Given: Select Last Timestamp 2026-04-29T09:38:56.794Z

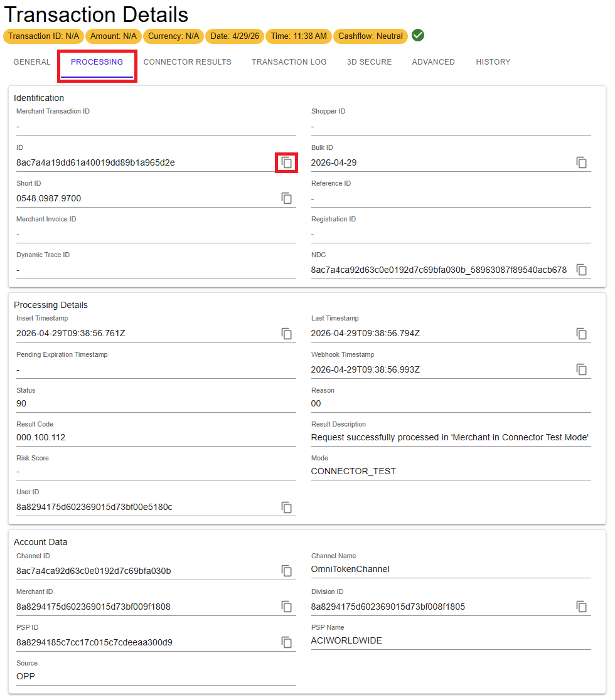Looking at the screenshot, I should [x=365, y=334].
